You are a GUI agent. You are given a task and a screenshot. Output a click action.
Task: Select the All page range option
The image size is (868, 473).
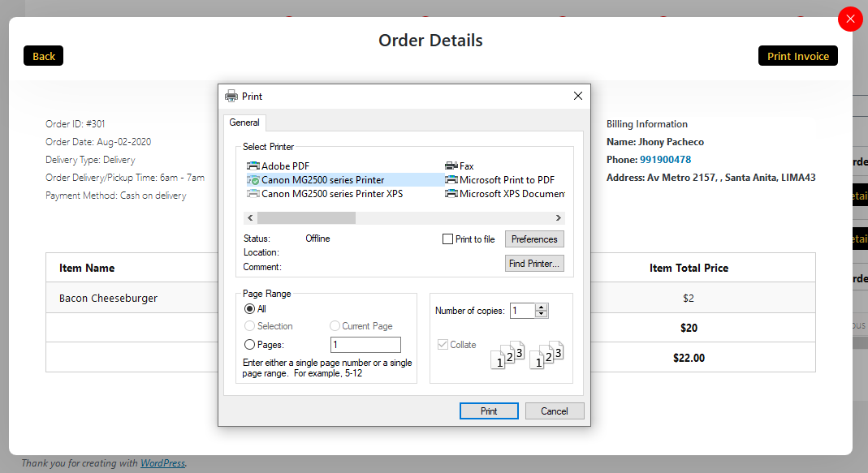pyautogui.click(x=249, y=308)
